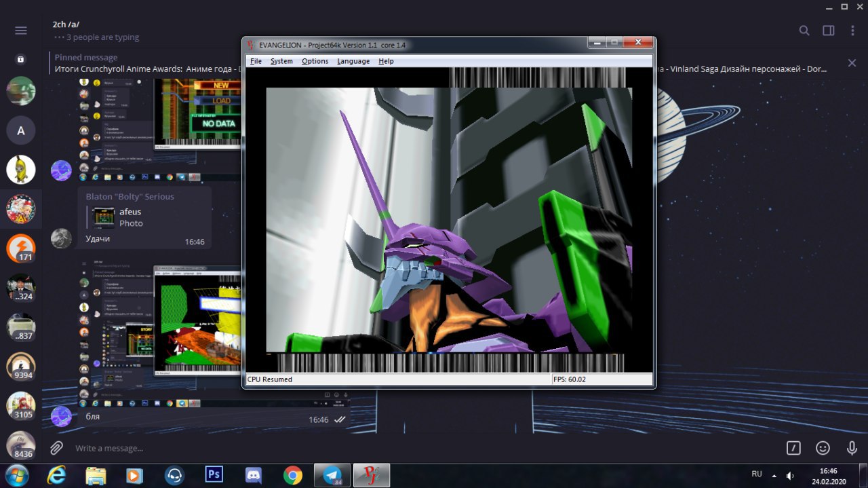868x488 pixels.
Task: Click the Удачи message text
Action: click(x=98, y=239)
